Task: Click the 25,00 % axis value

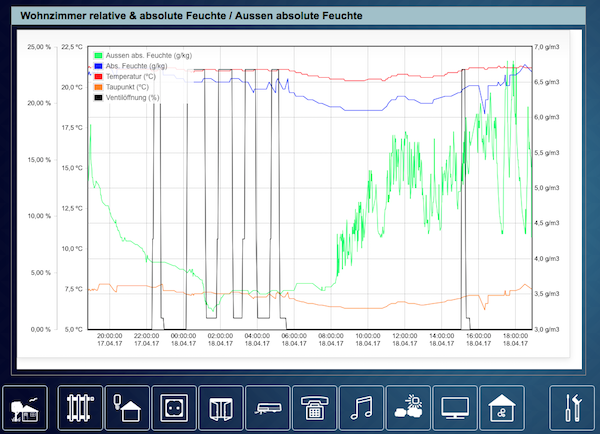Action: click(x=39, y=47)
